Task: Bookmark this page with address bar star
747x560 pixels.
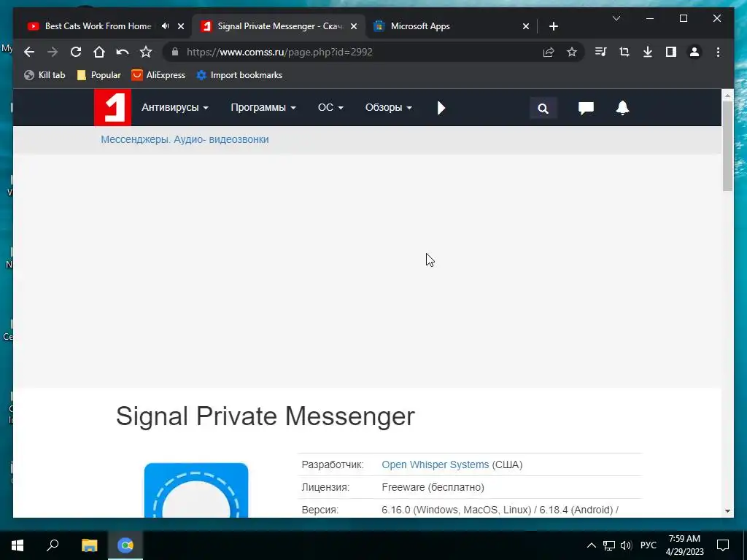Action: [x=572, y=52]
